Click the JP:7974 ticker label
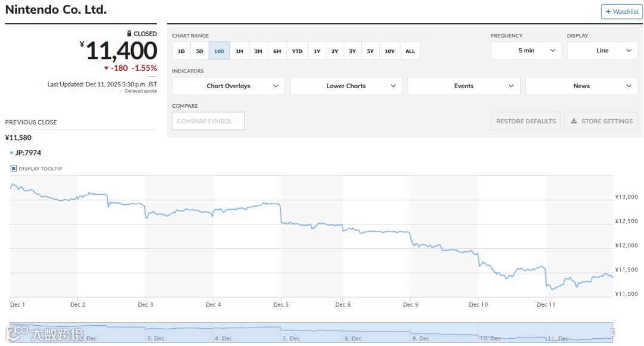 click(x=28, y=153)
